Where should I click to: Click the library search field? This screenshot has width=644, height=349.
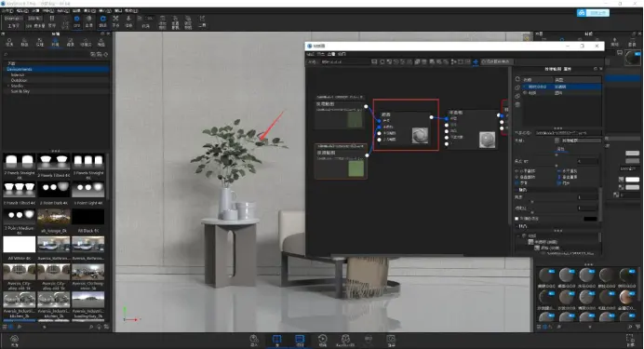47,54
